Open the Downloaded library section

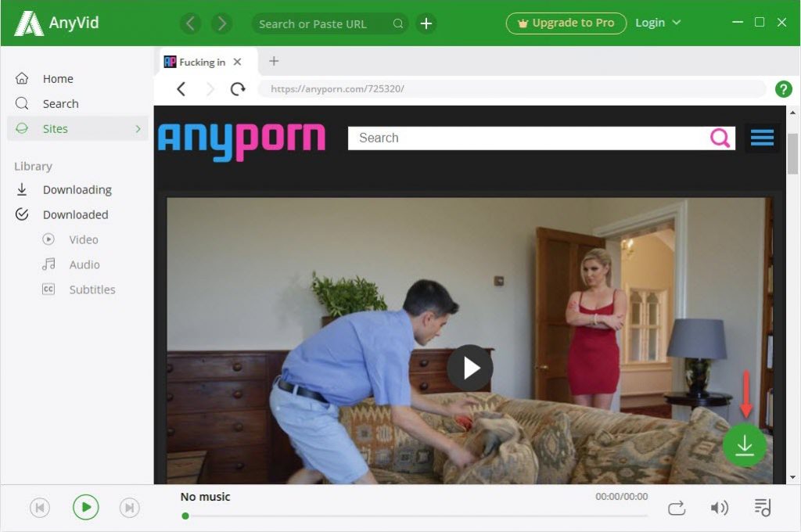pyautogui.click(x=77, y=214)
